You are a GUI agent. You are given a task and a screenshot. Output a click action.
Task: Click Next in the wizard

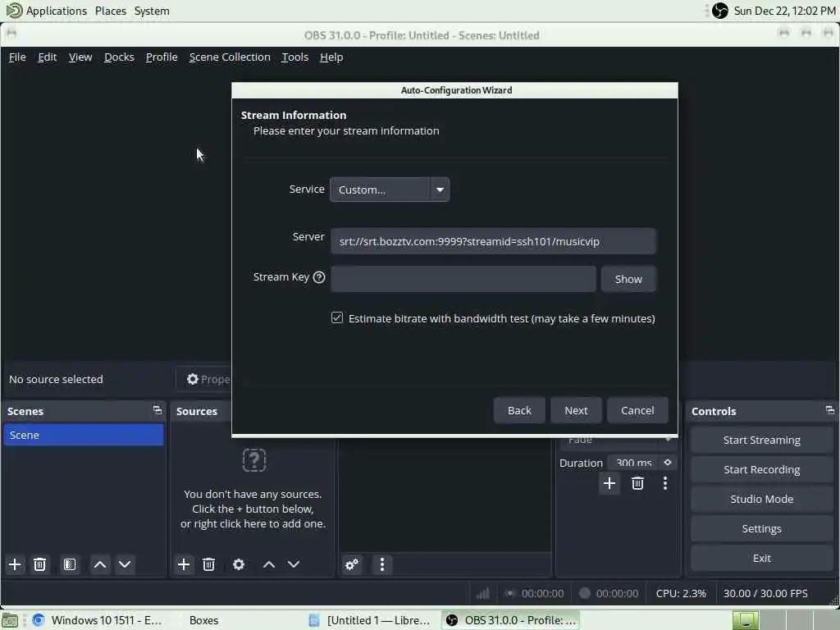tap(576, 410)
